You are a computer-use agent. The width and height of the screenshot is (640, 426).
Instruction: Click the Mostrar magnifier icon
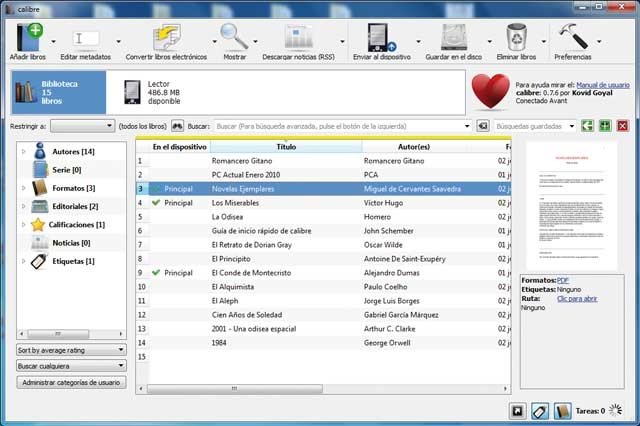[x=234, y=37]
